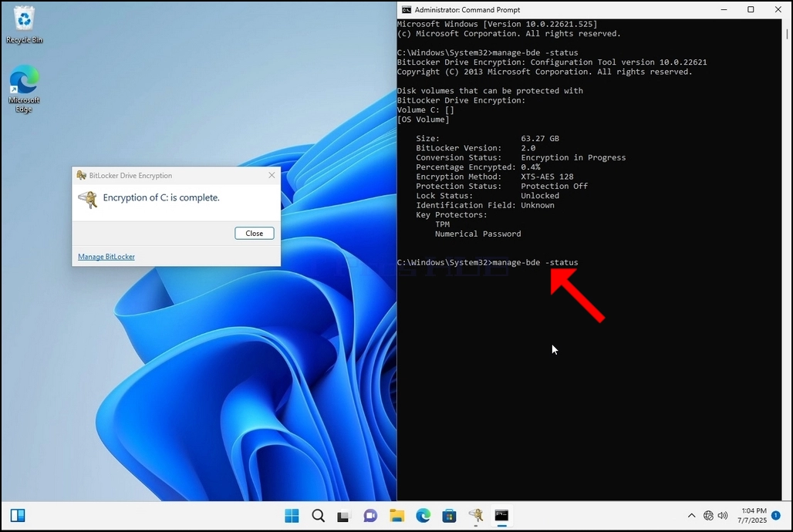793x532 pixels.
Task: Open the clock showing 1:04 PM
Action: click(753, 515)
